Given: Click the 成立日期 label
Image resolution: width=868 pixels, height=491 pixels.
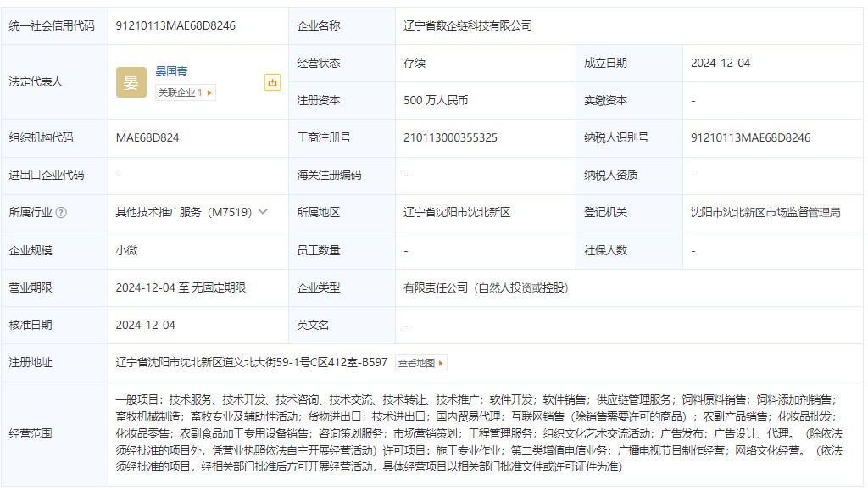Looking at the screenshot, I should [x=605, y=63].
